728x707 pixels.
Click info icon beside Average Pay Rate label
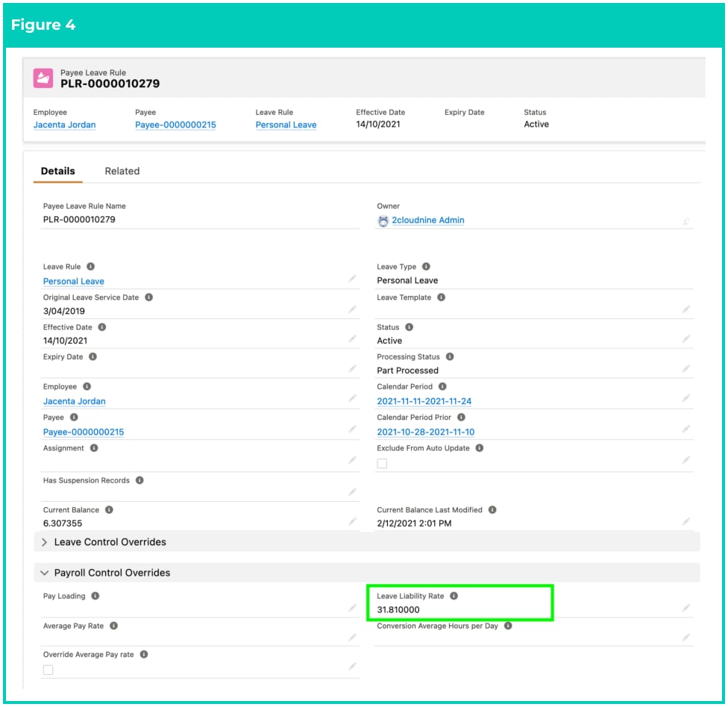coord(113,626)
